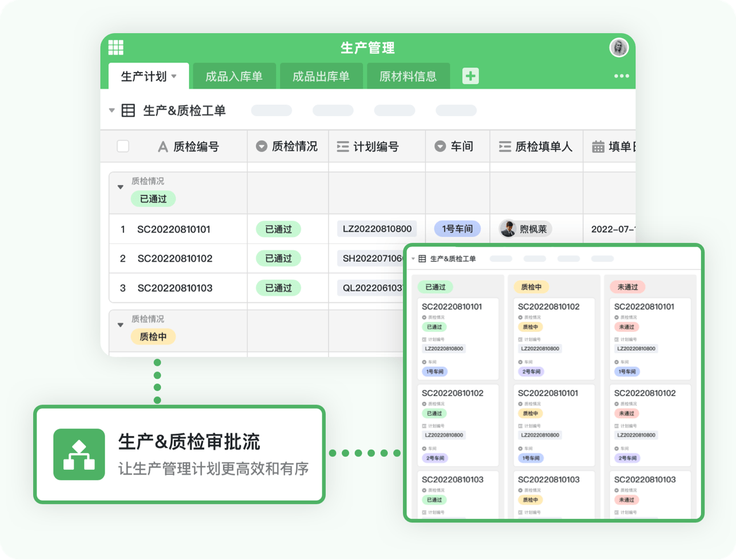Click the table view icon beside 生产&质检工单
This screenshot has width=736, height=560.
click(x=129, y=111)
